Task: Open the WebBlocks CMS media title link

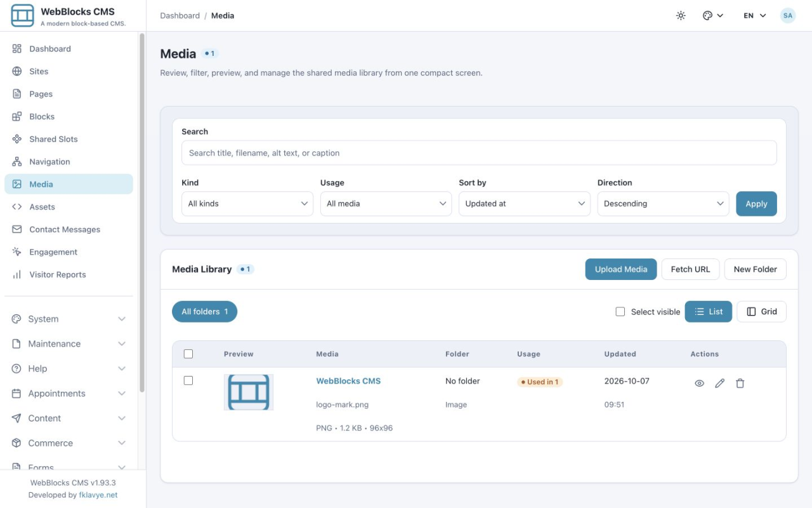Action: coord(348,381)
